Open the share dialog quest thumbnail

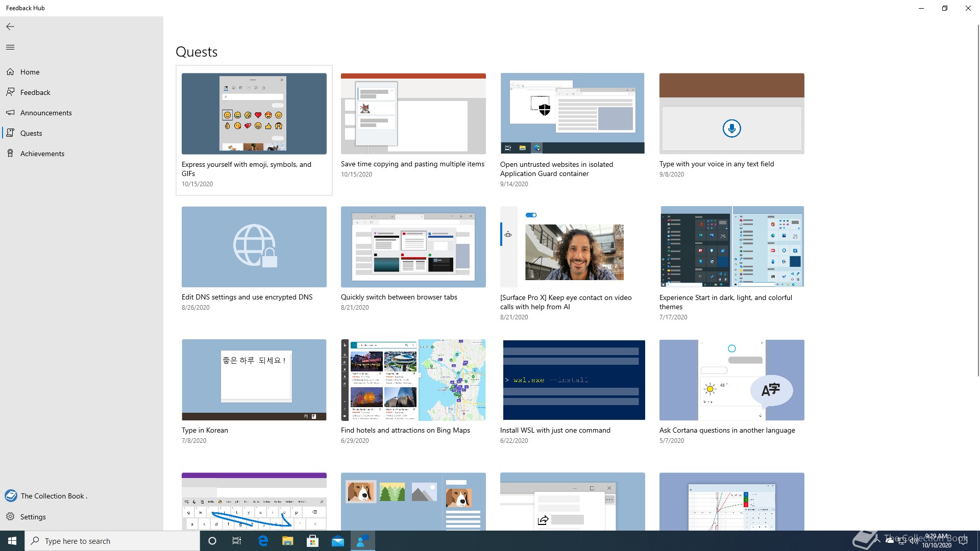coord(573,502)
